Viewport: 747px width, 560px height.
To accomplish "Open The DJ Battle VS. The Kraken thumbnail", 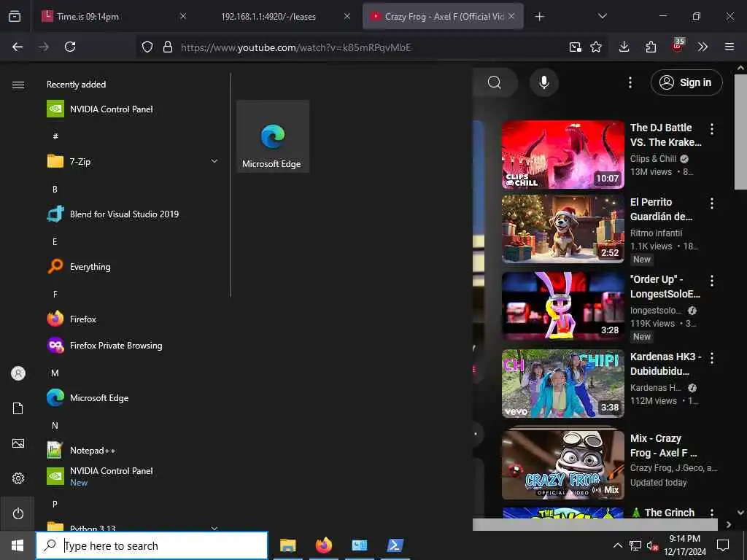I will click(562, 155).
